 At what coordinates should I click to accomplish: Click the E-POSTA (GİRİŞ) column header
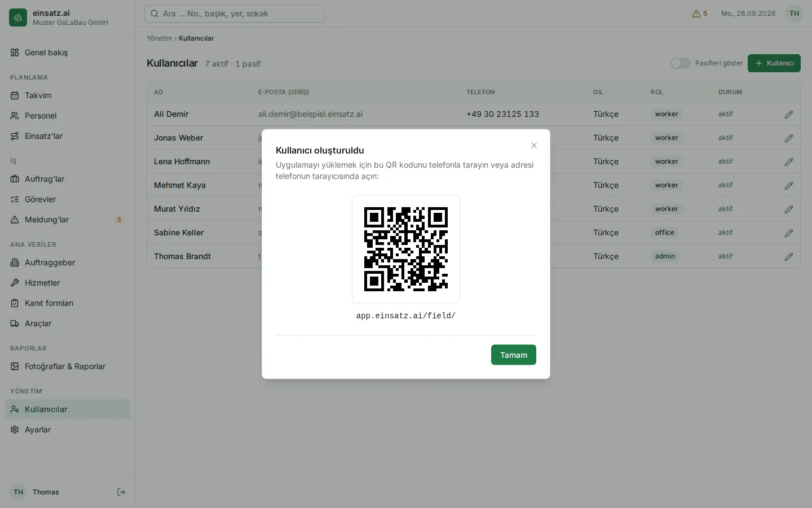click(x=284, y=92)
